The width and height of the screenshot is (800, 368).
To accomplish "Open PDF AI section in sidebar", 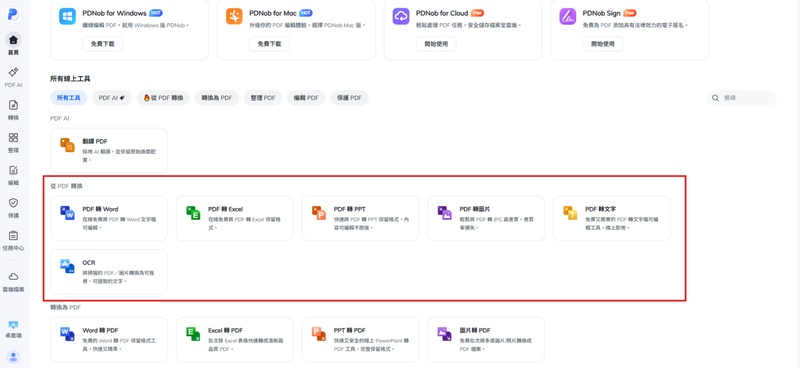I will 13,77.
